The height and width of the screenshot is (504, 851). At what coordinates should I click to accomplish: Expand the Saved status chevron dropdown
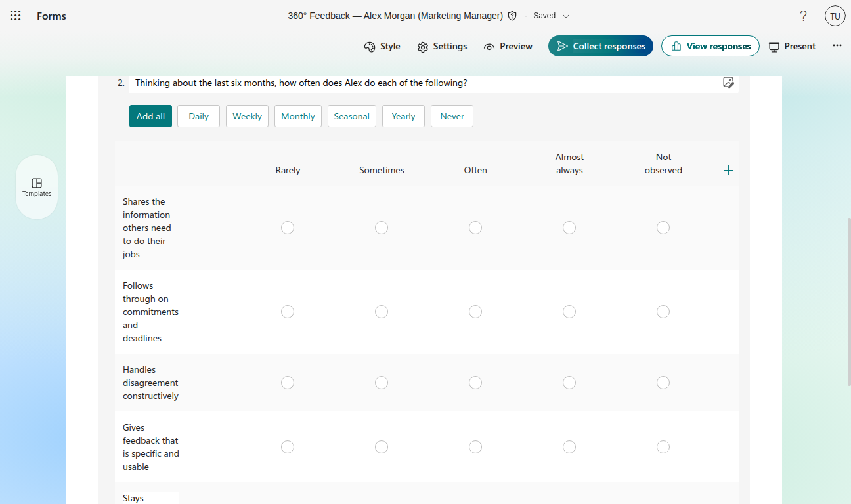pyautogui.click(x=566, y=16)
